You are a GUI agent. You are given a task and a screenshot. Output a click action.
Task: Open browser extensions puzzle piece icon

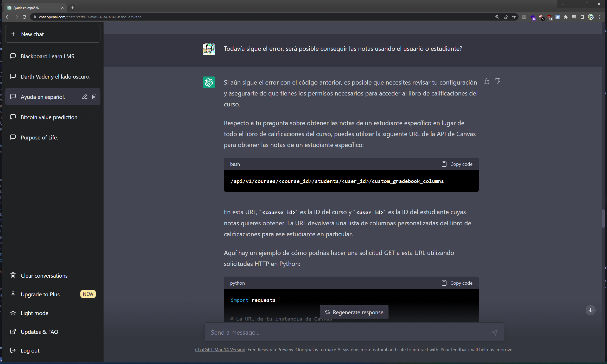(x=566, y=17)
